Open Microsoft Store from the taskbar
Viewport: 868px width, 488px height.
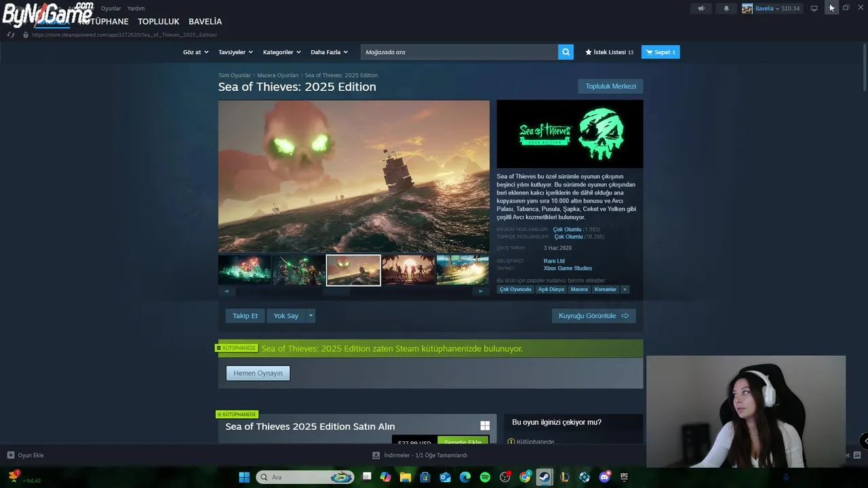click(425, 477)
